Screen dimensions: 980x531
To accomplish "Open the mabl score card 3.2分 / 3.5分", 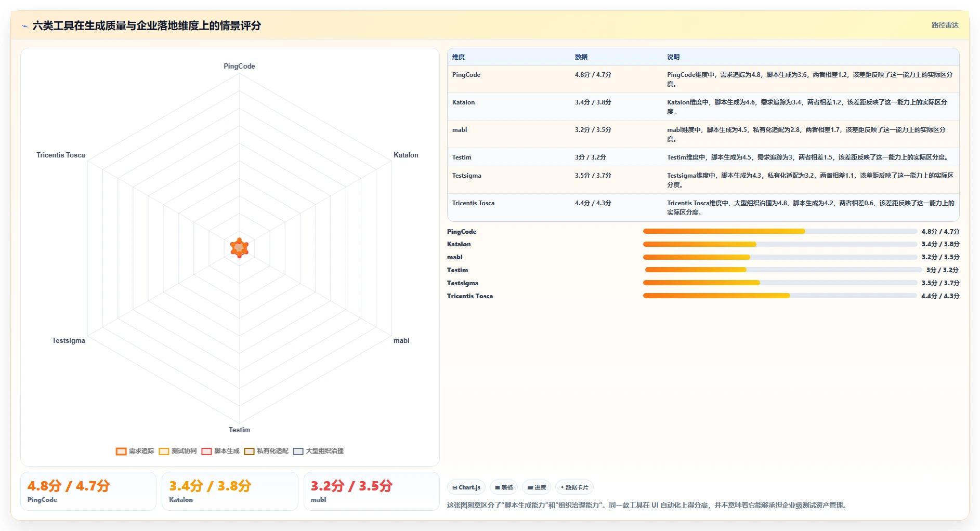I will coord(371,491).
